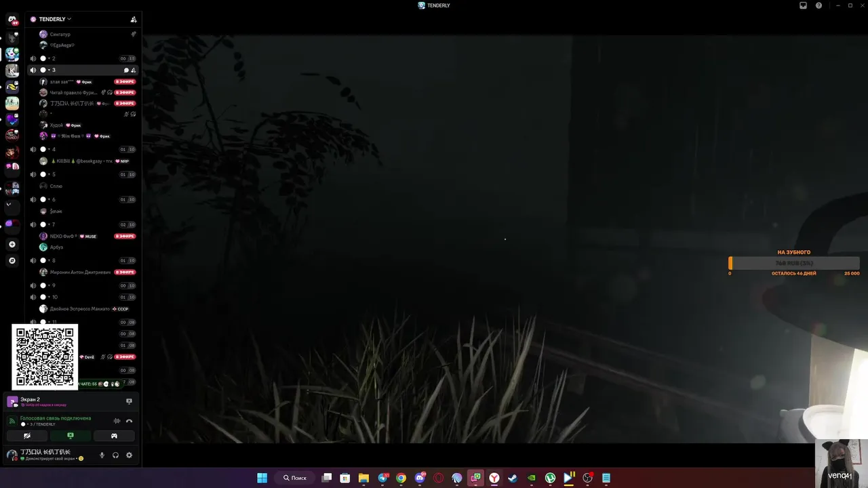This screenshot has height=488, width=868.
Task: Select voice channel 5
Action: coord(81,174)
